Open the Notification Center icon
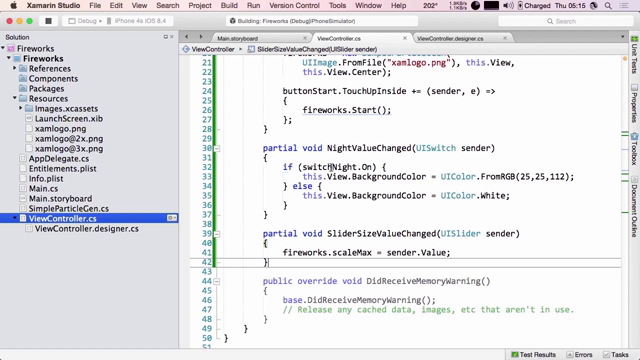The image size is (640, 360). tap(624, 6)
